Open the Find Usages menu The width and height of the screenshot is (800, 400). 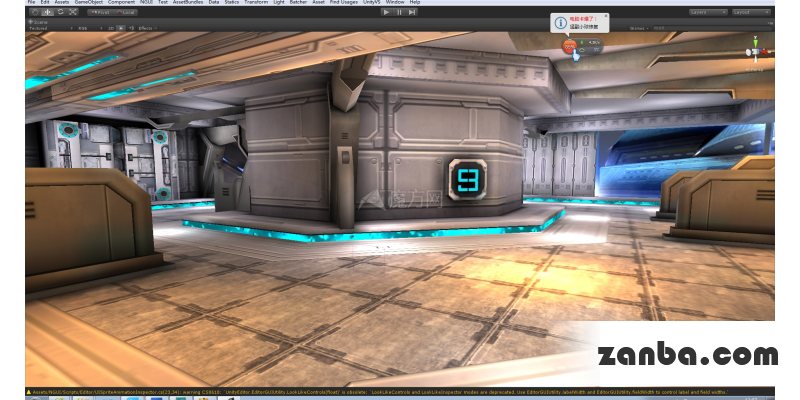pos(344,3)
